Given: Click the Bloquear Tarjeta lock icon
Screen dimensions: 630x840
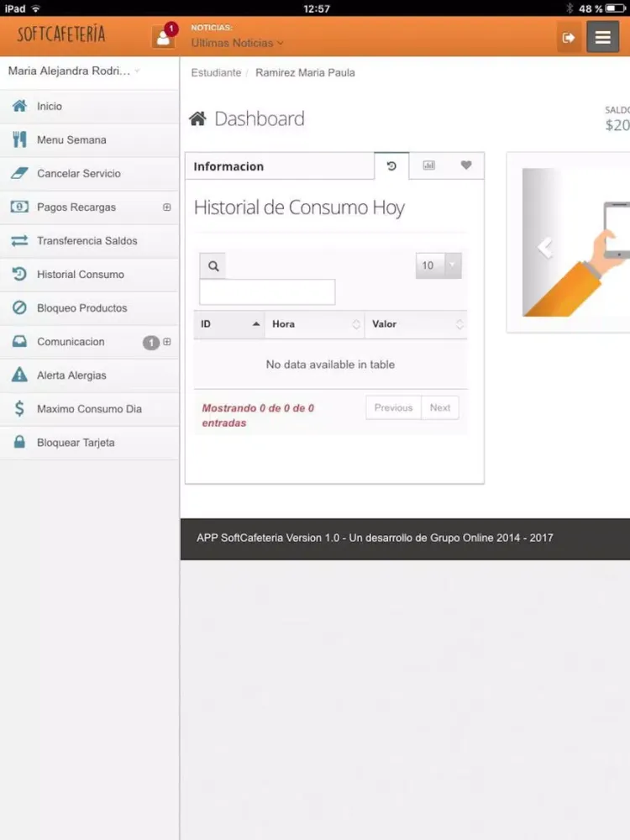Looking at the screenshot, I should coord(19,443).
